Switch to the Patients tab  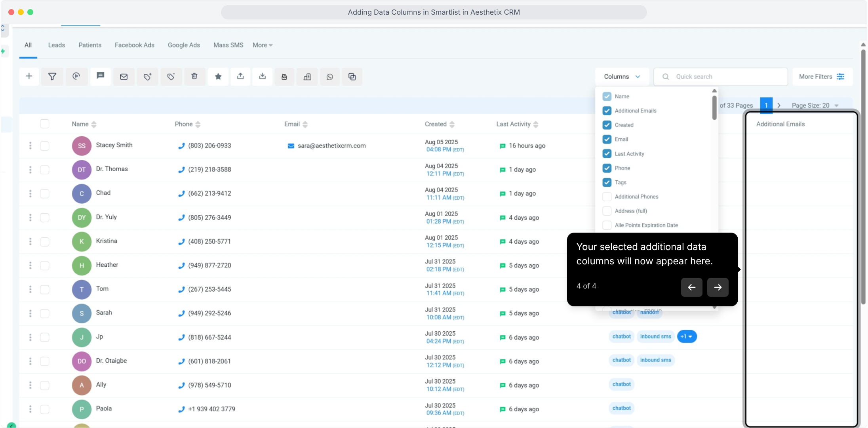pyautogui.click(x=90, y=45)
